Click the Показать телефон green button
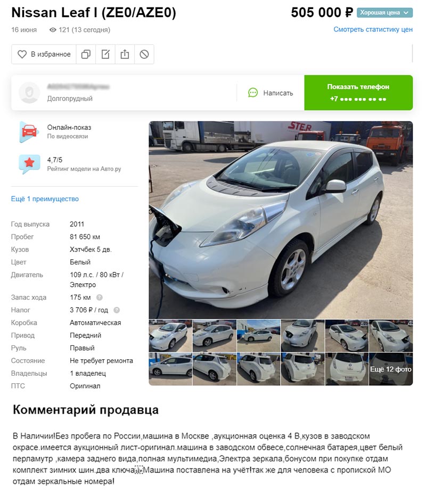Screen dimensions: 426x504 click(x=358, y=93)
